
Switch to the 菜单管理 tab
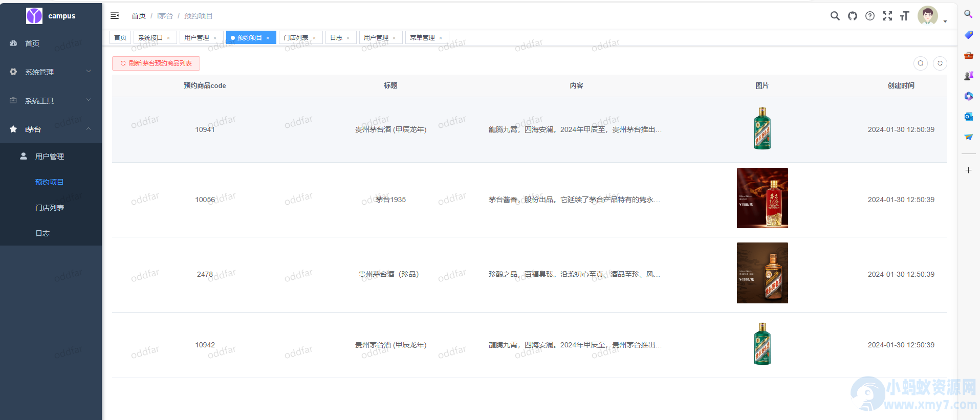tap(422, 37)
